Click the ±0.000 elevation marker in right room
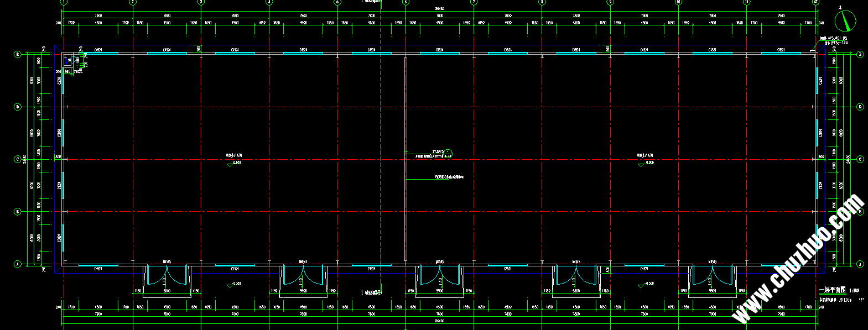The height and width of the screenshot is (330, 868). coord(646,163)
